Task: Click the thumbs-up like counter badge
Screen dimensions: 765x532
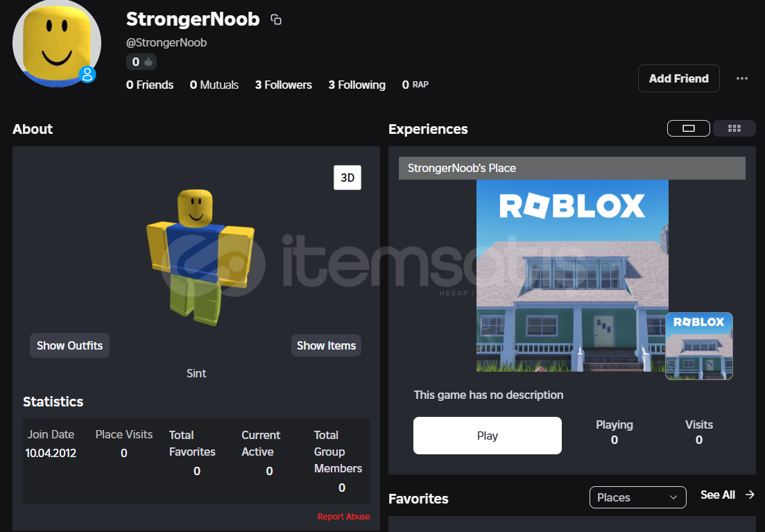Action: coord(141,62)
